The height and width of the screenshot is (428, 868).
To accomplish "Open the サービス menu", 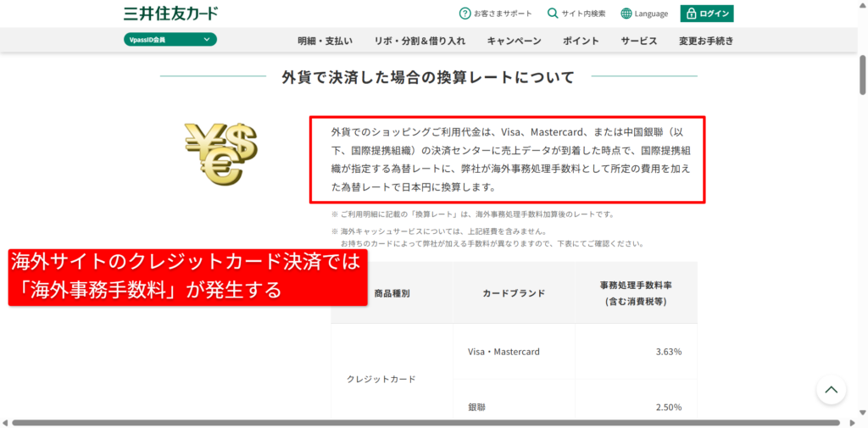I will coord(639,41).
